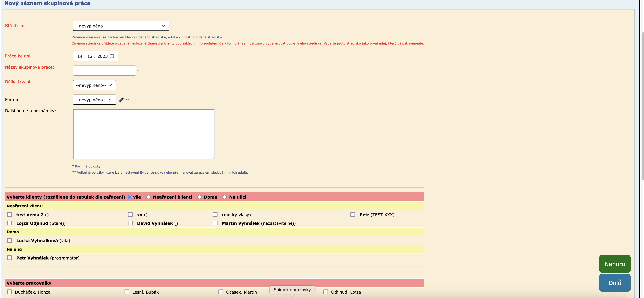Image resolution: width=644 pixels, height=298 pixels.
Task: Choose the Doma radio filter
Action: coord(199,197)
